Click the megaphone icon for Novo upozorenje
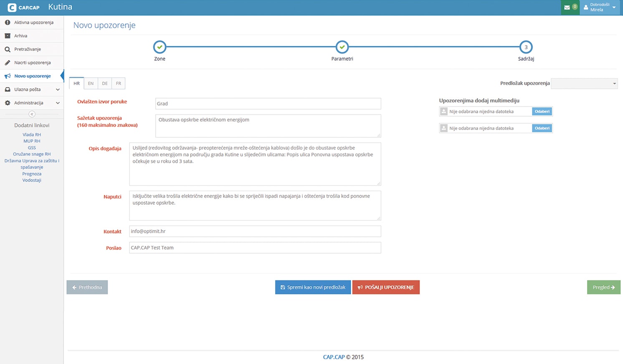The height and width of the screenshot is (364, 623). click(x=8, y=76)
